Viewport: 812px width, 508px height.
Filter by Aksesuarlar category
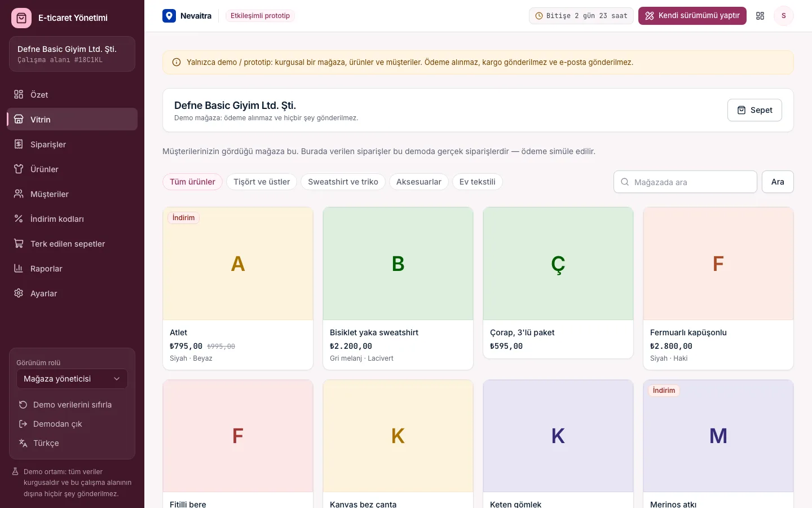coord(419,182)
